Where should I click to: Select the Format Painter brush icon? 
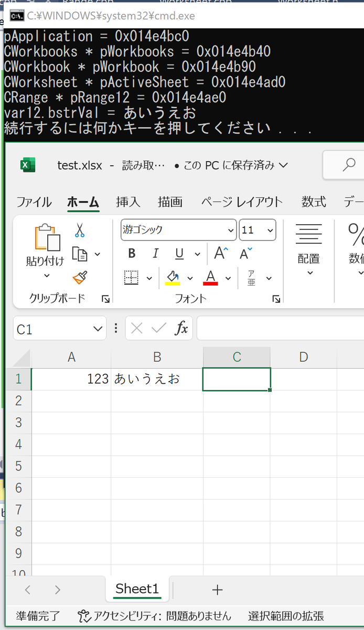80,278
